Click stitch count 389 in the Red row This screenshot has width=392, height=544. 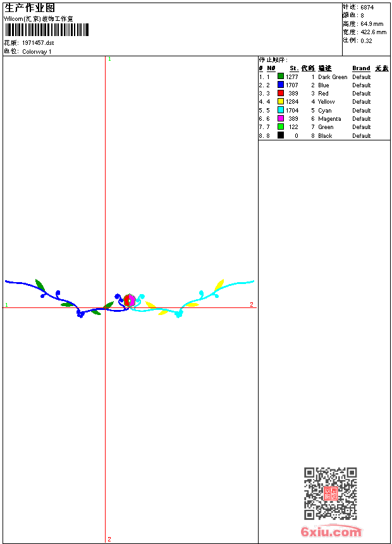click(x=293, y=94)
